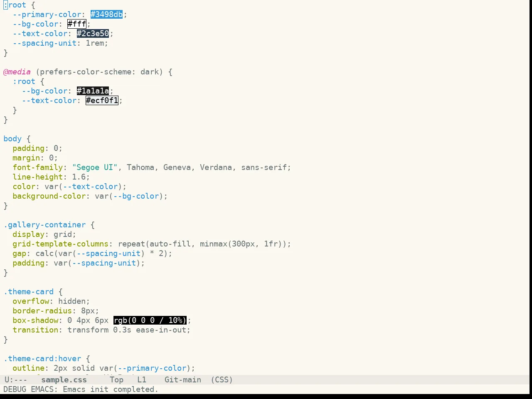Image resolution: width=532 pixels, height=399 pixels.
Task: Click the 'solid' outline style value
Action: coord(84,368)
